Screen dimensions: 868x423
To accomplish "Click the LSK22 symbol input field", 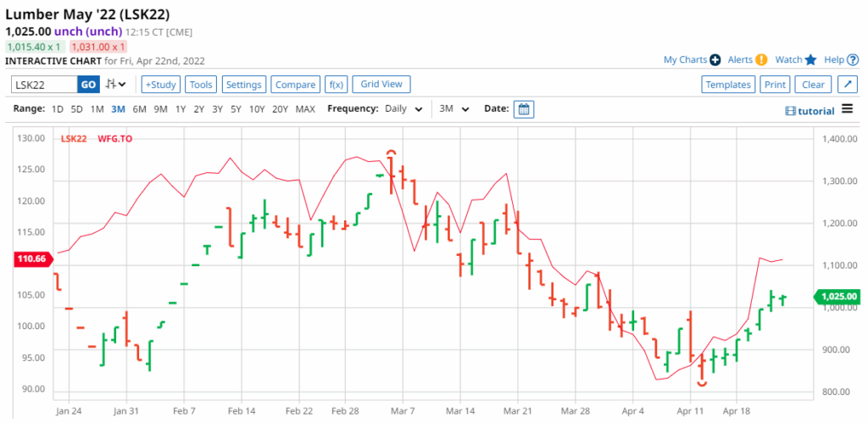I will click(x=44, y=84).
